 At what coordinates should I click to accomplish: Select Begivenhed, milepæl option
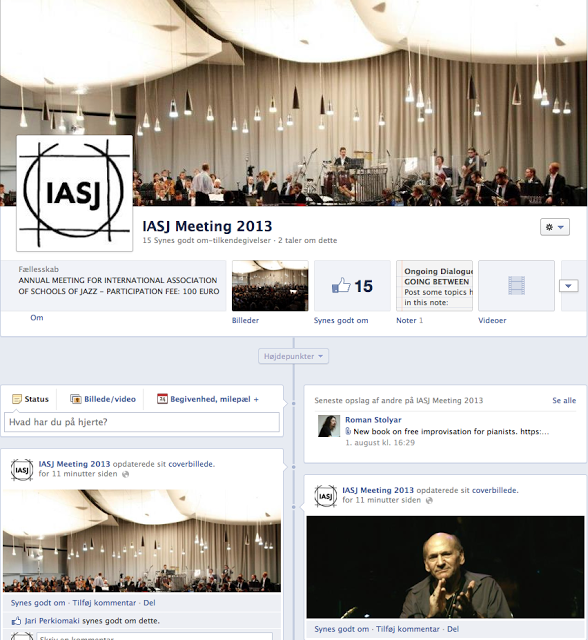tap(208, 399)
